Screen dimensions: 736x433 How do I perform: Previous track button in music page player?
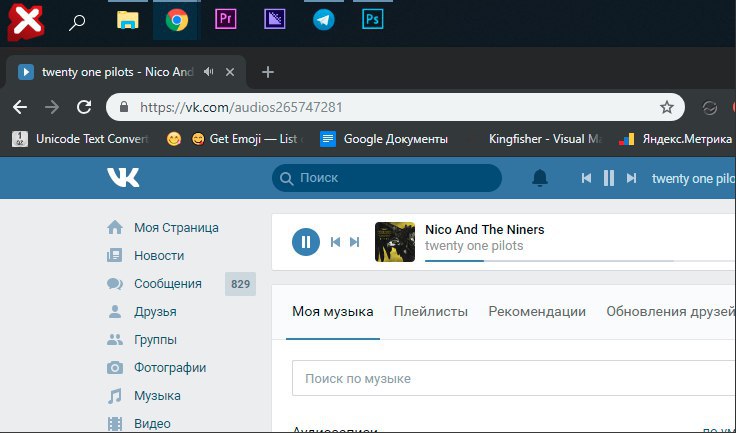point(335,242)
